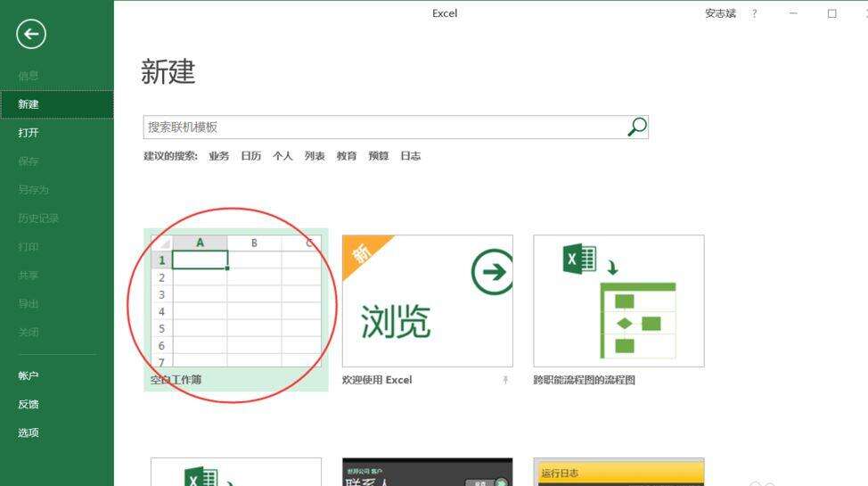The image size is (868, 486).
Task: Click suggested search 预算
Action: point(379,156)
